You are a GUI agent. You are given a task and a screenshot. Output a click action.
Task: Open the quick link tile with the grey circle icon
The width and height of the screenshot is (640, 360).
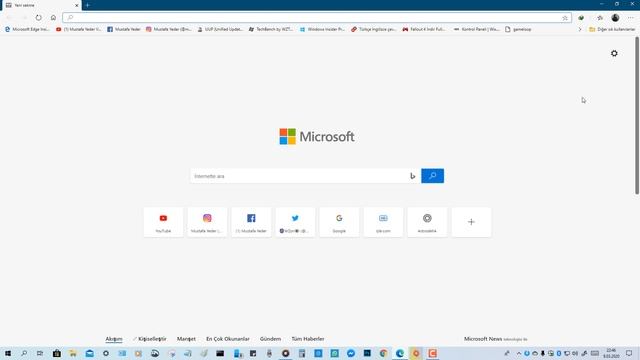[x=427, y=222]
